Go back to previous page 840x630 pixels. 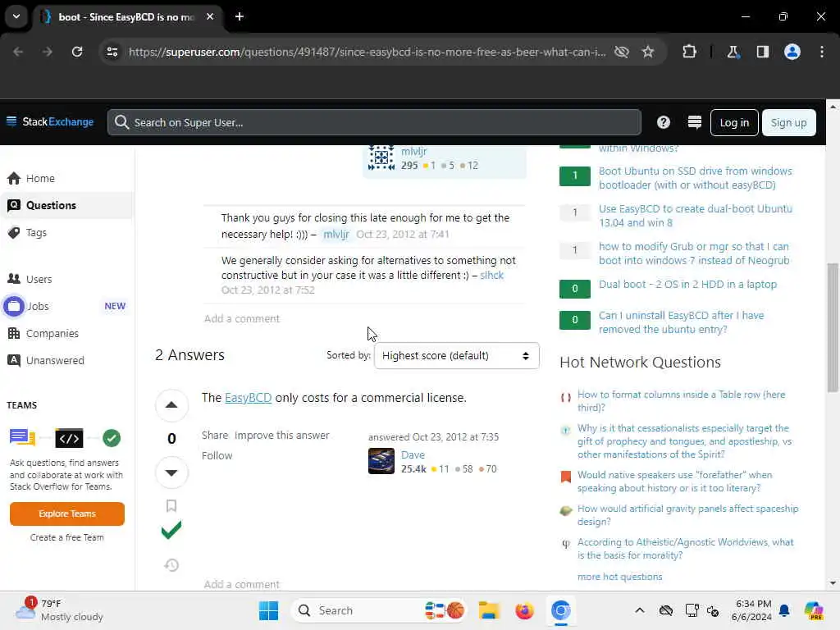pos(18,52)
